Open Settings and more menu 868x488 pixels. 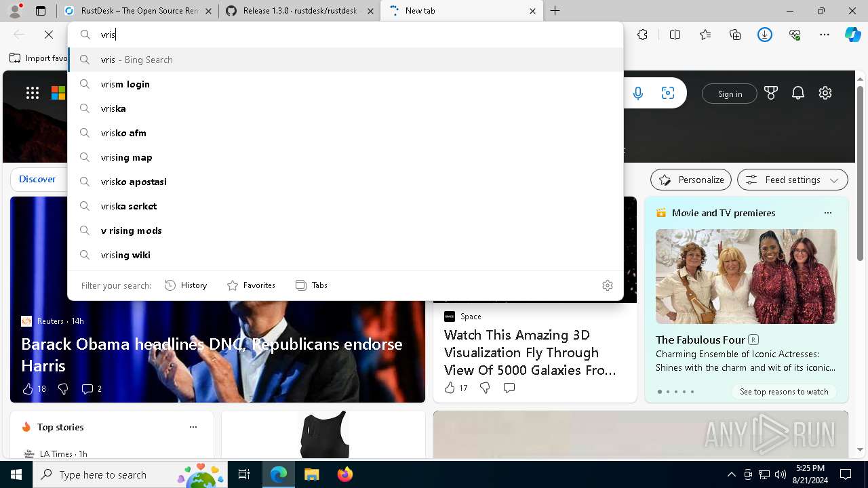(x=825, y=35)
